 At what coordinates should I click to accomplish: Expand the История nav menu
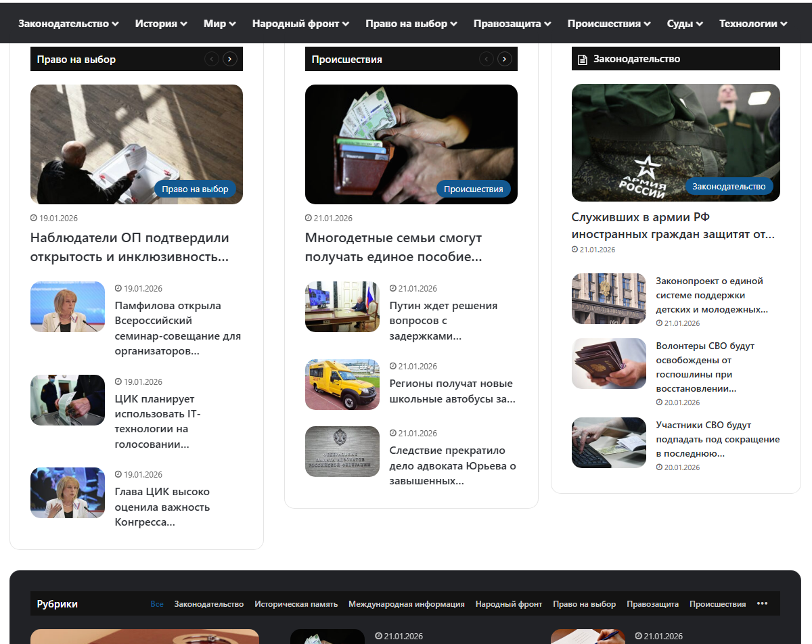pyautogui.click(x=161, y=24)
